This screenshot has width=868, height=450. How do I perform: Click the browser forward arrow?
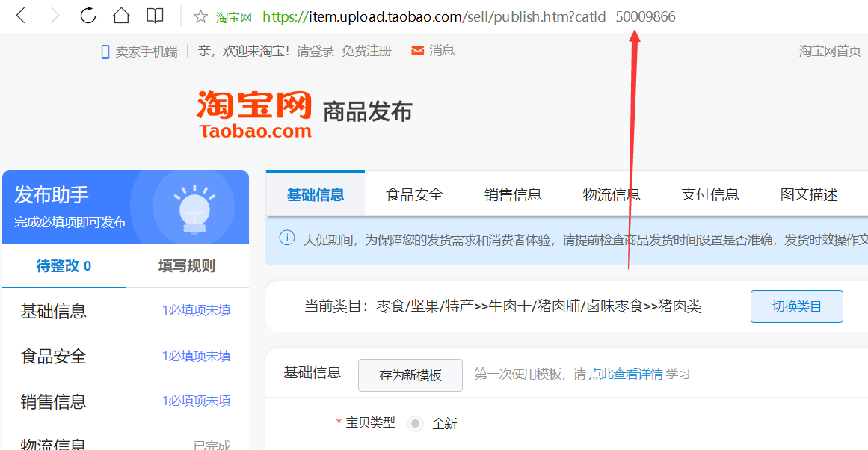(x=55, y=16)
